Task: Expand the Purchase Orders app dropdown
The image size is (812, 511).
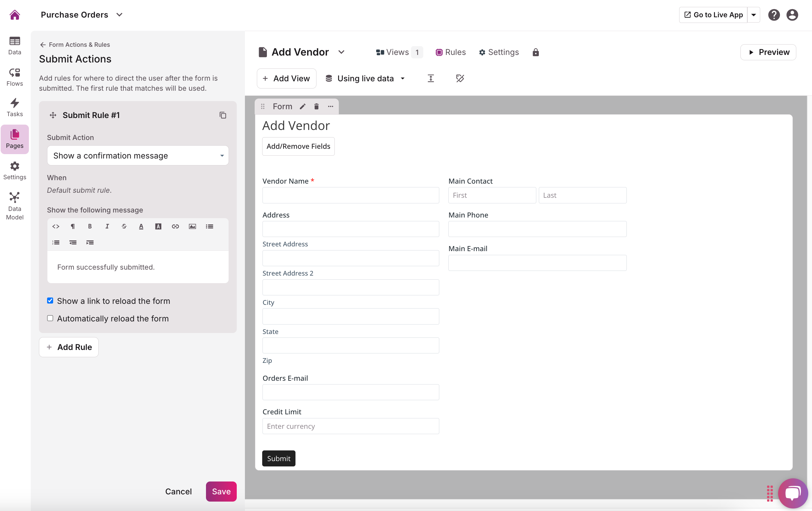Action: tap(119, 15)
